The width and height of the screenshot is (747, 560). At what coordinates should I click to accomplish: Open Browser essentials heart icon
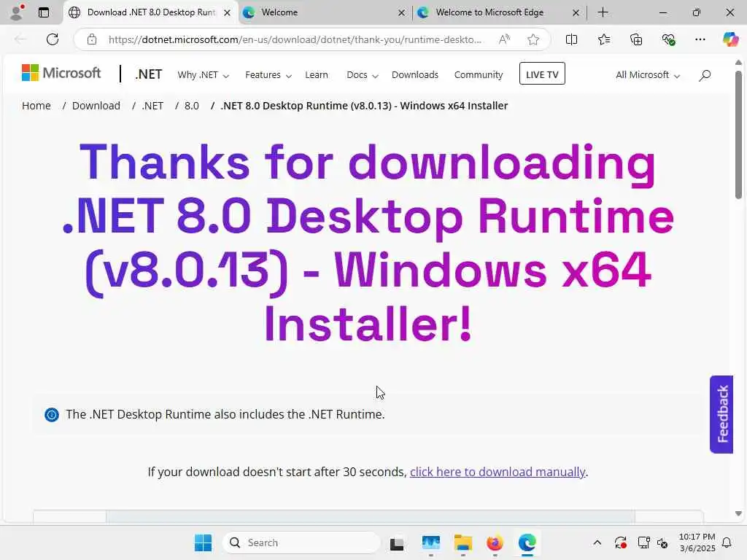pos(668,39)
